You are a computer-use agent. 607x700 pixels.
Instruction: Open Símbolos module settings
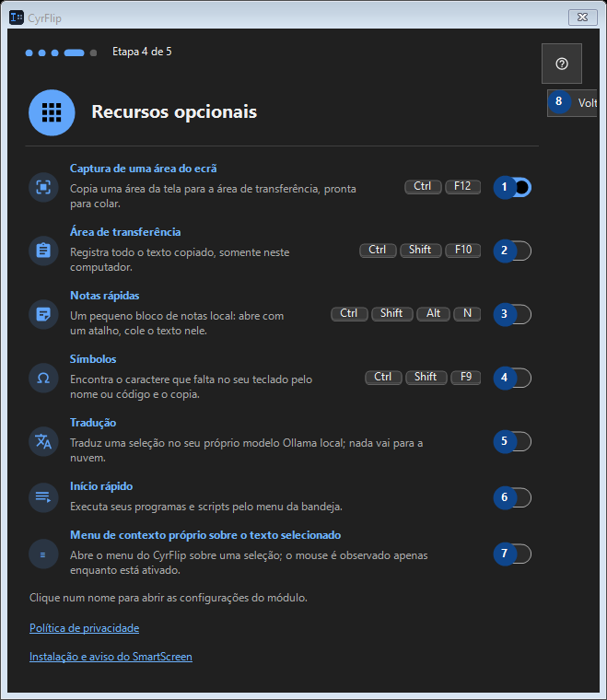pyautogui.click(x=93, y=359)
